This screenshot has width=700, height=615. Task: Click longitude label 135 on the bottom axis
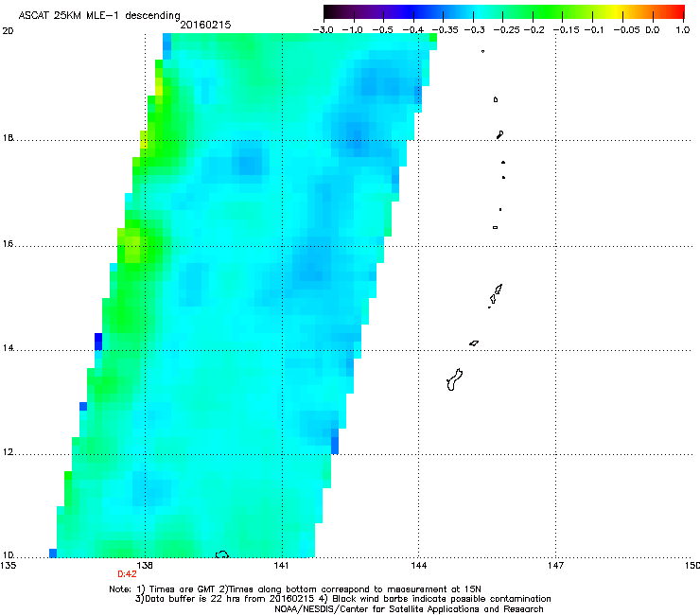pyautogui.click(x=8, y=566)
